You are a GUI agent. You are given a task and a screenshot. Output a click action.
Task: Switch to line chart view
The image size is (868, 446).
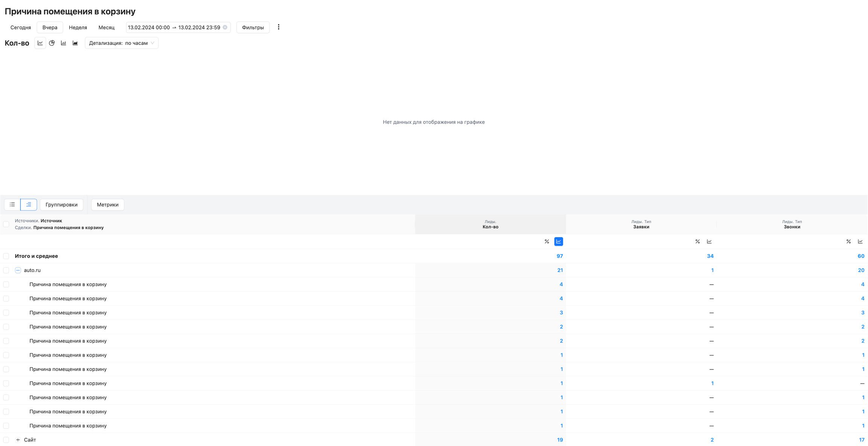coord(40,43)
